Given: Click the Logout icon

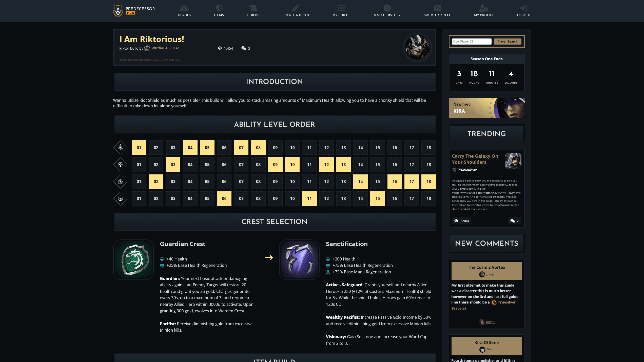Looking at the screenshot, I should tap(523, 8).
